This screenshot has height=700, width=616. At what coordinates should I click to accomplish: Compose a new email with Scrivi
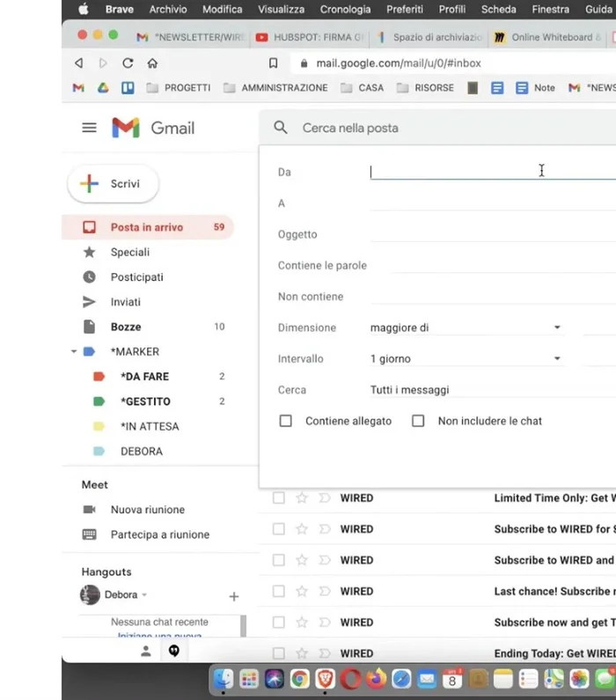(x=114, y=184)
